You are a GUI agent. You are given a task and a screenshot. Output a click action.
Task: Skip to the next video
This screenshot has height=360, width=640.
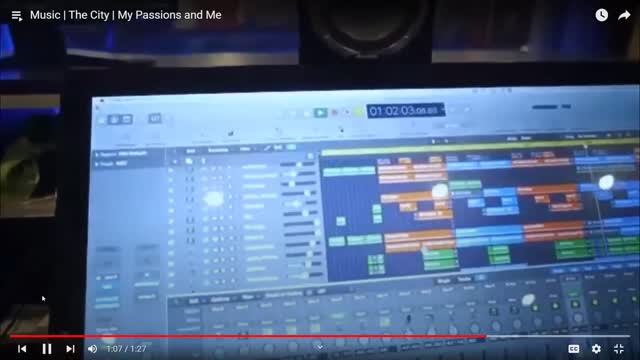coord(70,349)
